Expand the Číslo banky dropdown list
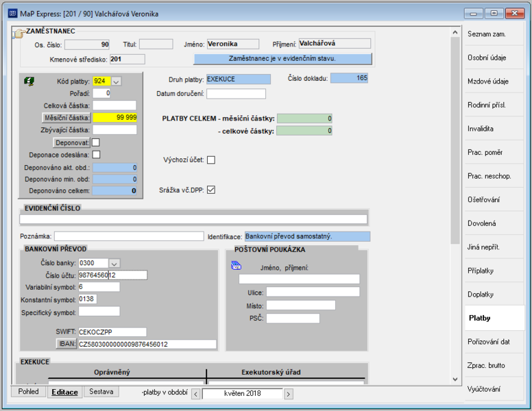This screenshot has height=411, width=532. point(114,263)
